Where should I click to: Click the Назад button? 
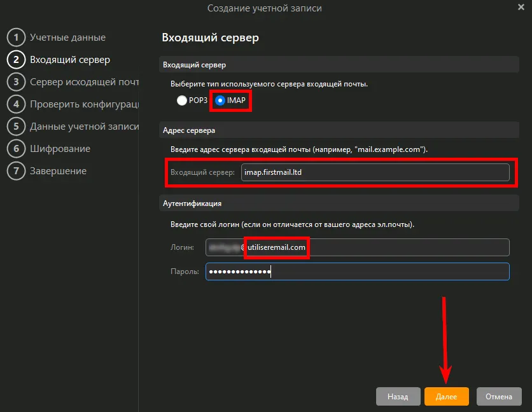click(398, 396)
